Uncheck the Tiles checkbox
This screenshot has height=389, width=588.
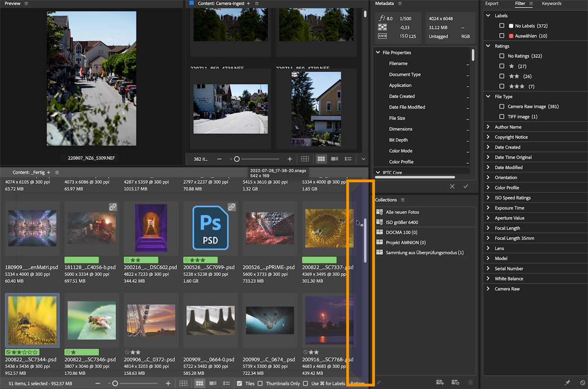coord(239,383)
